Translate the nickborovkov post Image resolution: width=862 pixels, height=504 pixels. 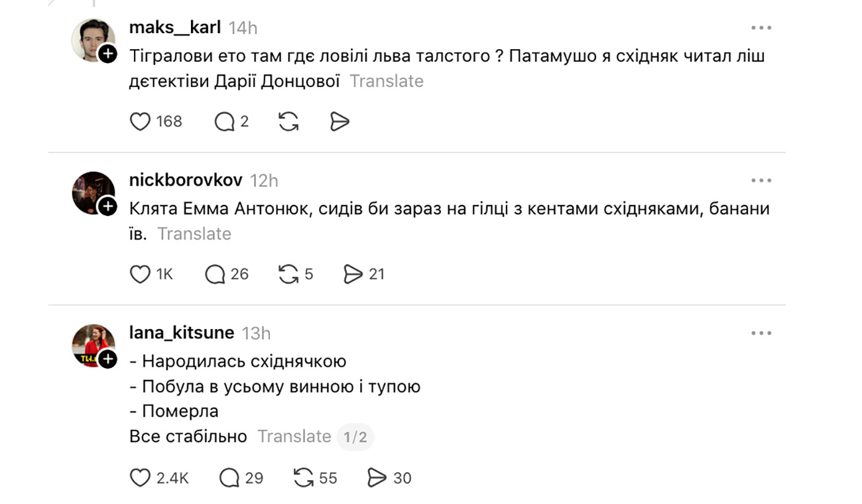point(194,234)
